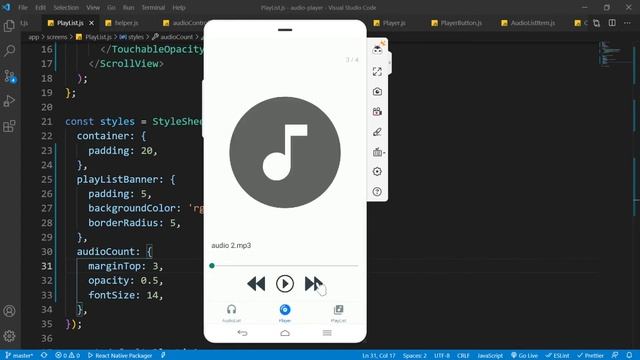Viewport: 640px width, 360px height.
Task: Click the minimap in the editor
Action: [616, 53]
